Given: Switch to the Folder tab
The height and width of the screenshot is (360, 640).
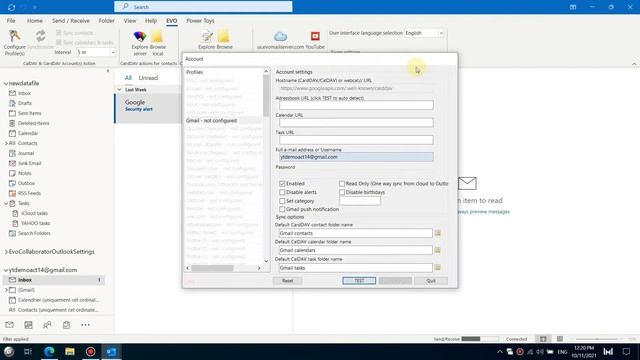Looking at the screenshot, I should click(107, 20).
